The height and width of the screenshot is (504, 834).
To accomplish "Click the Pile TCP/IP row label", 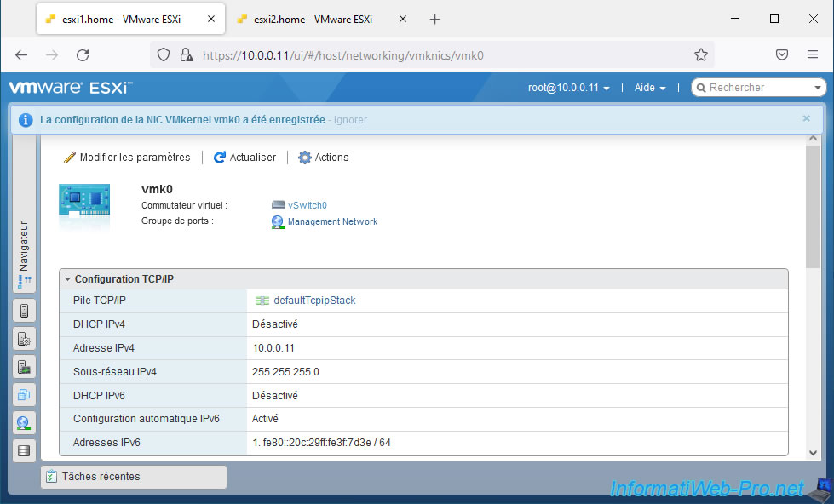I will coord(100,301).
